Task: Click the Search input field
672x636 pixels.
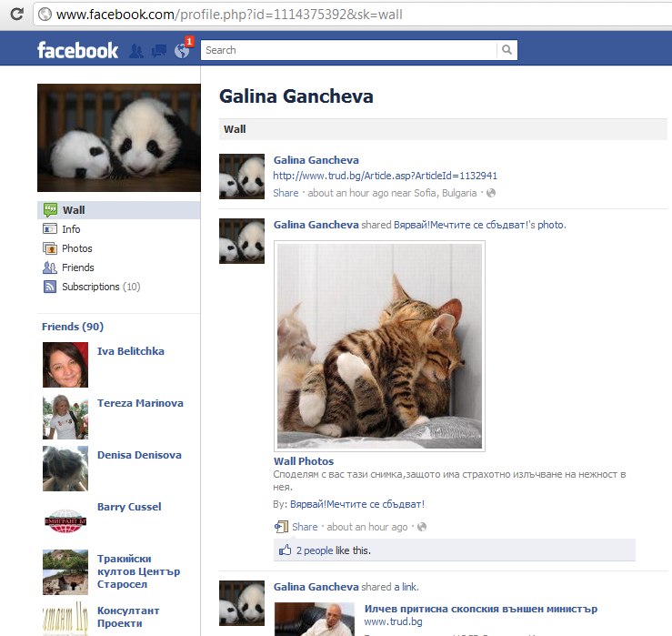Action: (x=348, y=50)
